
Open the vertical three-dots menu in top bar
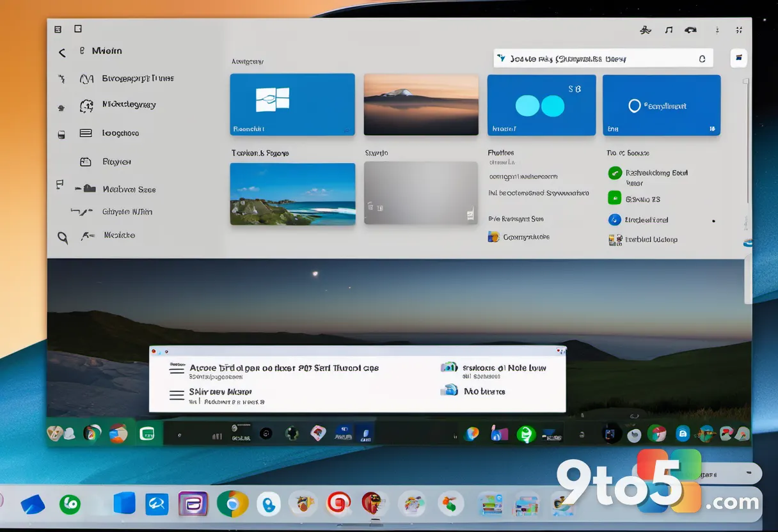[717, 29]
